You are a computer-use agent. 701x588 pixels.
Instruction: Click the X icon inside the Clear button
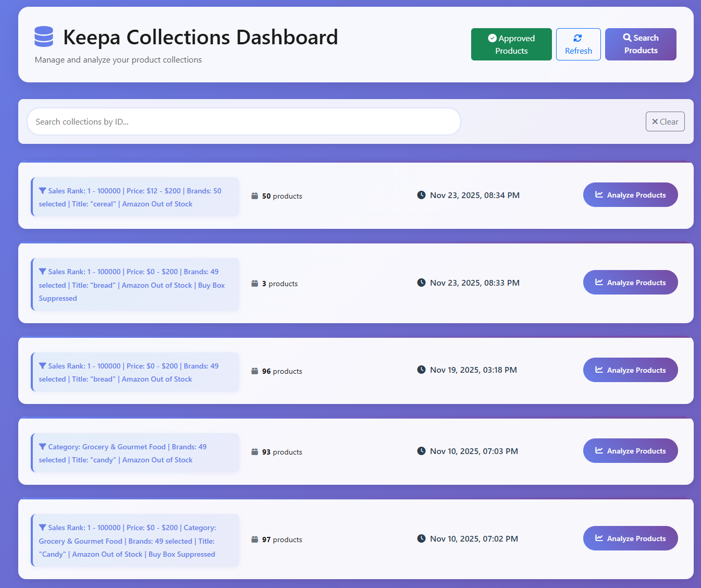click(655, 121)
